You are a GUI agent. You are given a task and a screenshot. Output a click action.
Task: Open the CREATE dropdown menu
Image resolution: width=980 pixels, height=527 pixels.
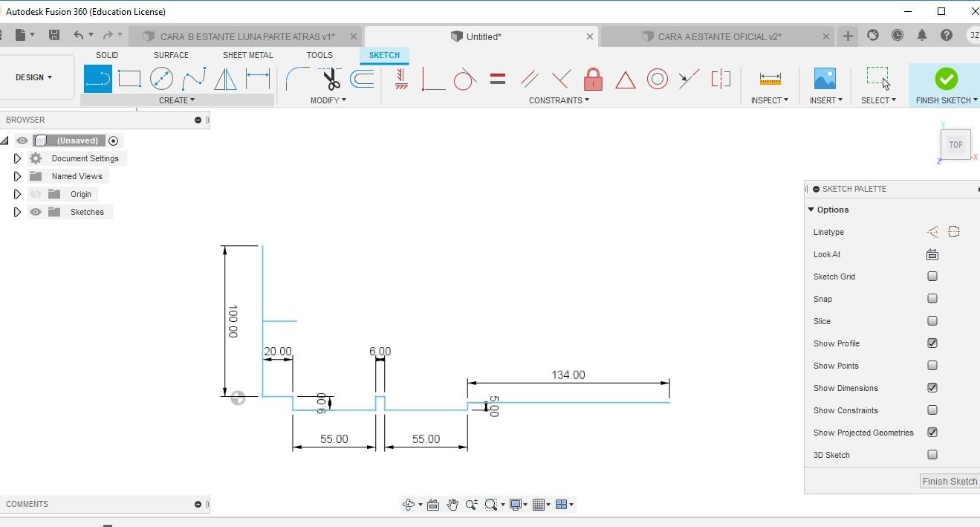(x=177, y=100)
